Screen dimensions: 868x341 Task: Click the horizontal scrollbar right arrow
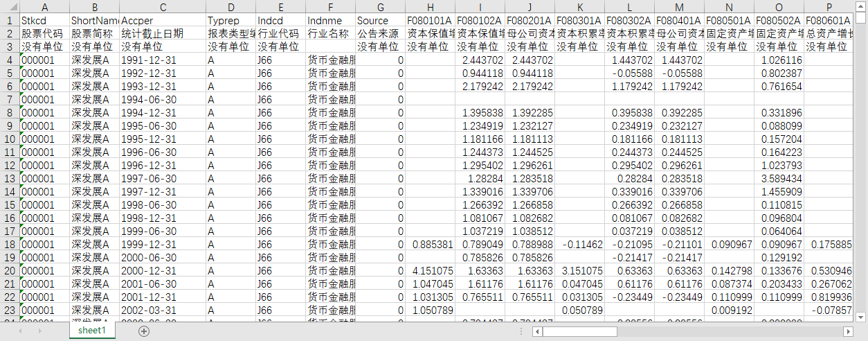849,332
